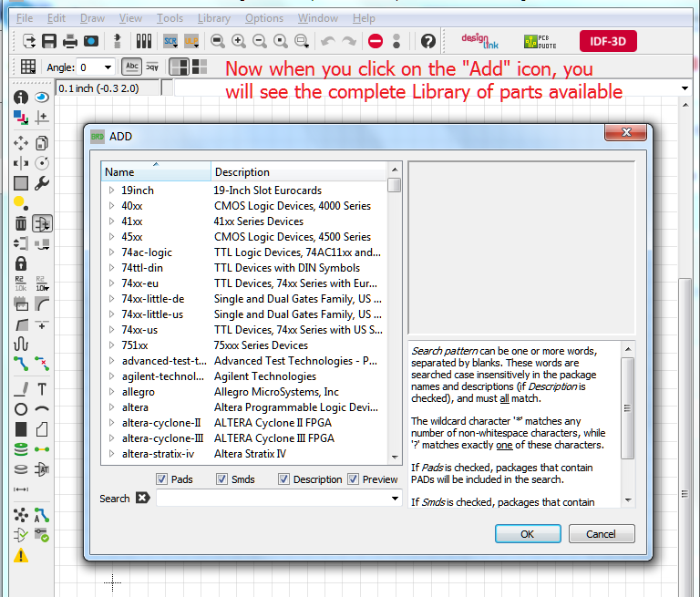Select the Meander tool
The height and width of the screenshot is (597, 700).
21,345
